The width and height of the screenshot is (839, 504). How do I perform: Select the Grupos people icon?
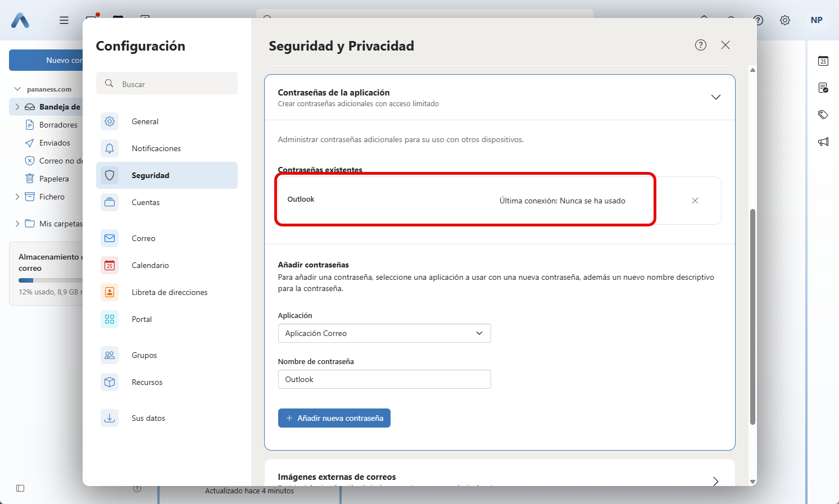pos(110,355)
